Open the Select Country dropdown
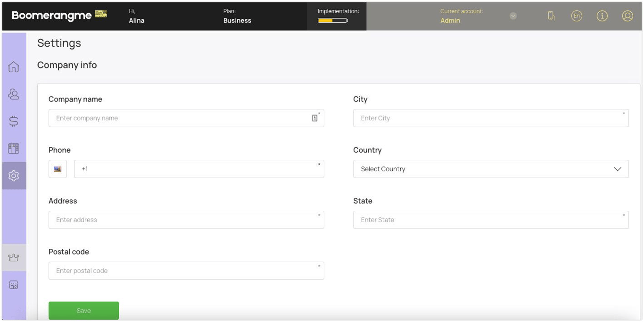This screenshot has width=644, height=322. [491, 169]
